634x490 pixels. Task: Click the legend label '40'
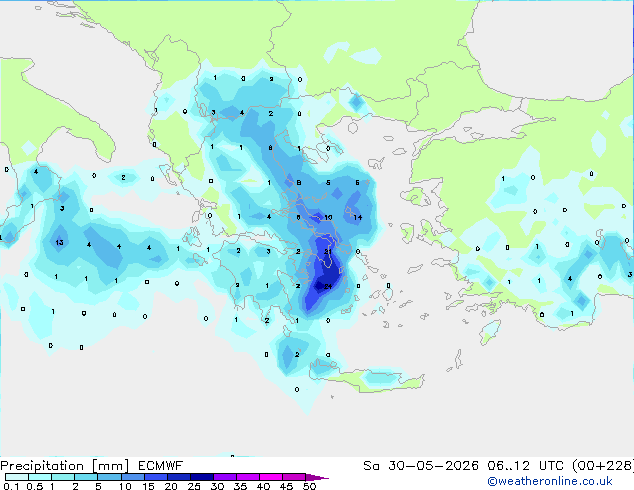tap(263, 486)
